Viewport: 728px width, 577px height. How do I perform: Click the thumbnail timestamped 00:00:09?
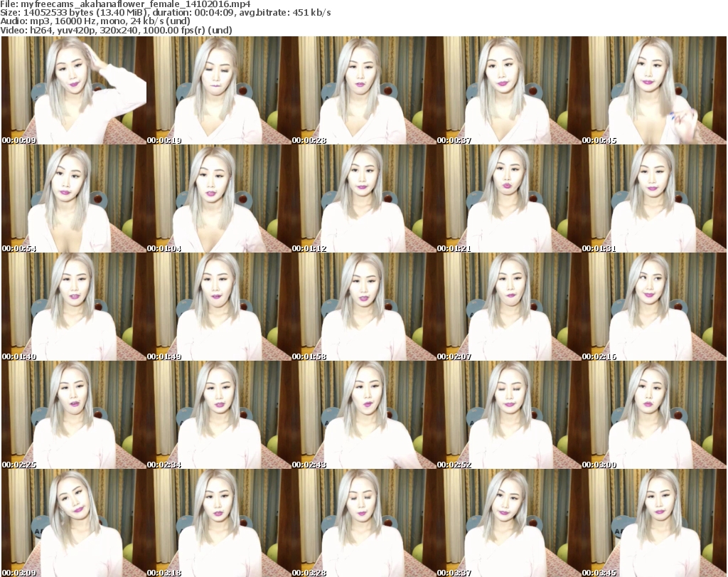(x=74, y=90)
